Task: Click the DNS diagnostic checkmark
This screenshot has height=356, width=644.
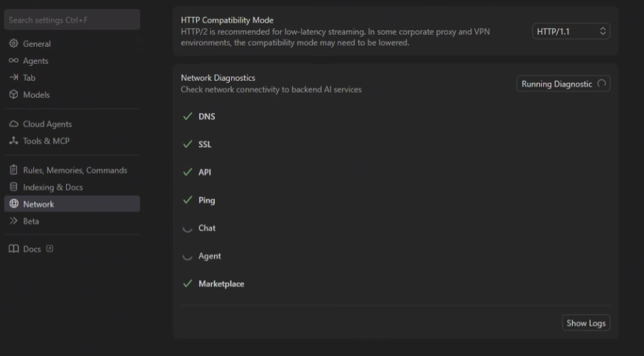Action: (188, 116)
